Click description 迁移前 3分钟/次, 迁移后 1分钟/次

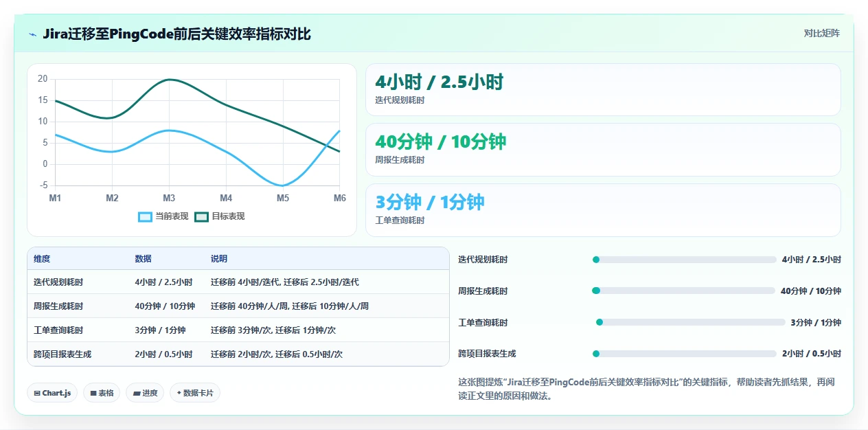(273, 330)
